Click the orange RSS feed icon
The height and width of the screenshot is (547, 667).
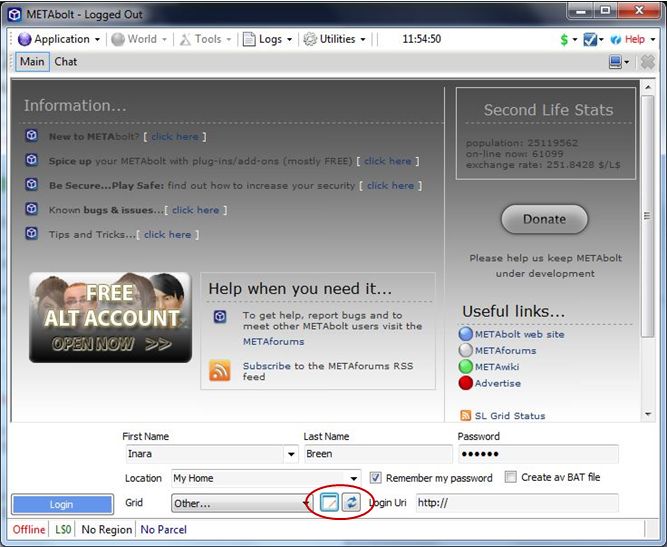point(220,371)
